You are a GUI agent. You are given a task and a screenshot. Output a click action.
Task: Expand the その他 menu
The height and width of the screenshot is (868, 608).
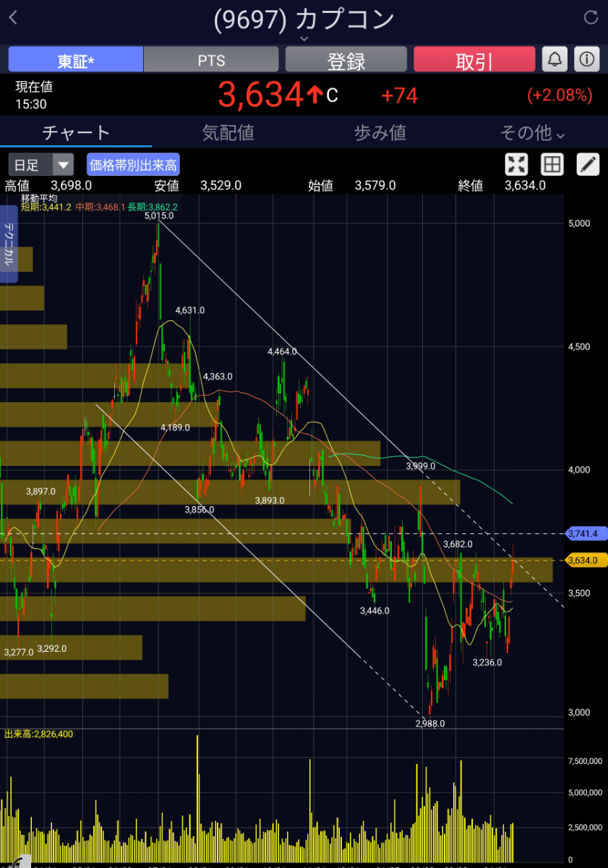point(532,133)
